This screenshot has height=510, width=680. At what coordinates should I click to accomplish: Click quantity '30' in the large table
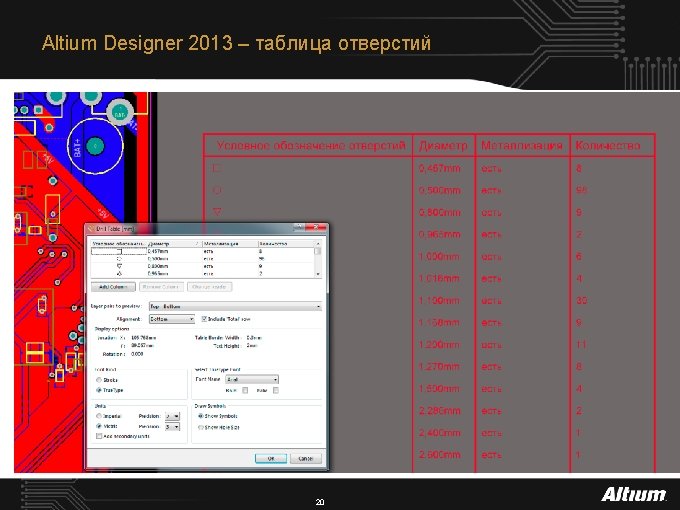(x=582, y=301)
